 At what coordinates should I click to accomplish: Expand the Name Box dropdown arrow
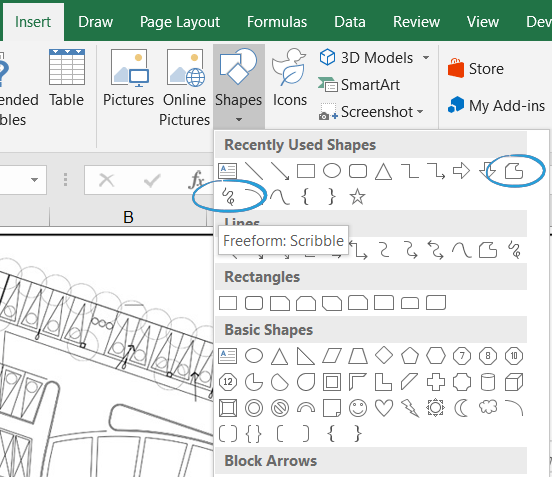[34, 180]
